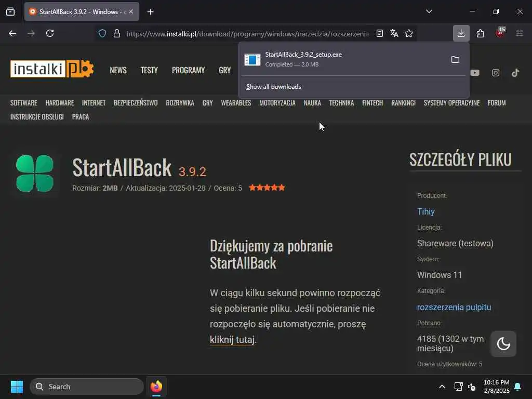Translate this page icon
The width and height of the screenshot is (532, 399).
394,34
